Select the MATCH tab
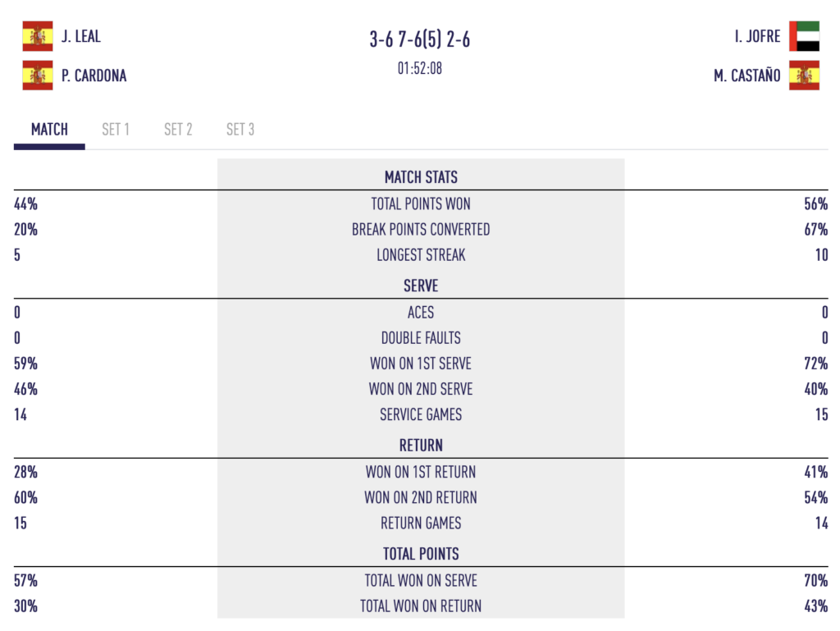Viewport: 840px width, 631px height. (49, 130)
